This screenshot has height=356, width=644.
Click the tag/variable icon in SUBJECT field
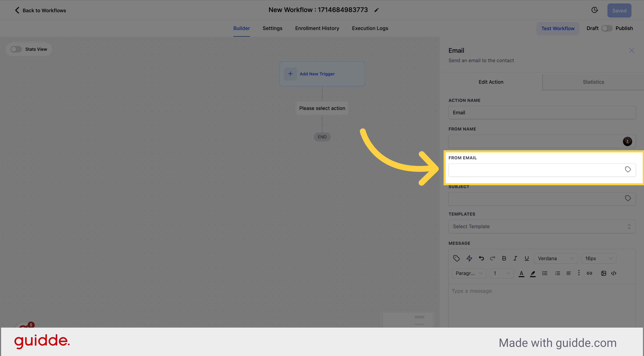pyautogui.click(x=628, y=199)
